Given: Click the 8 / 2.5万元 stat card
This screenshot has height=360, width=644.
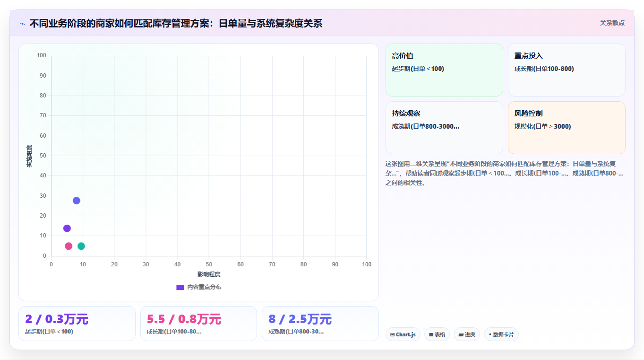Looking at the screenshot, I should coord(320,324).
